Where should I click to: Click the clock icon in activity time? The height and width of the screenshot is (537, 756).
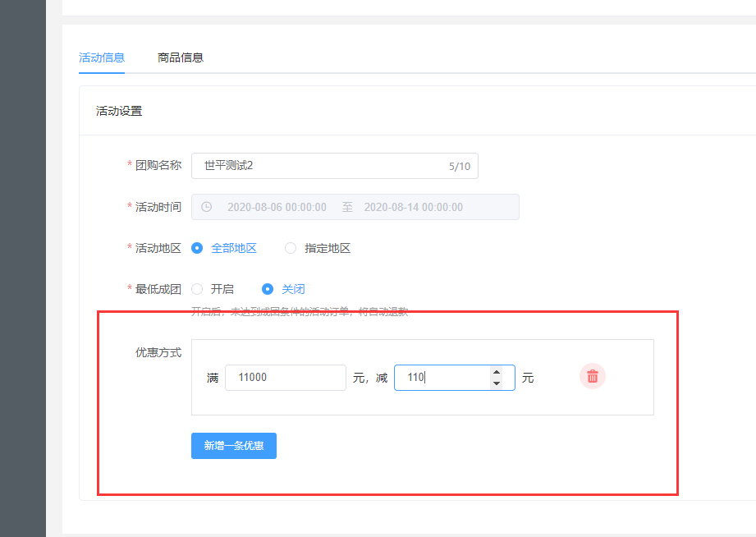tap(207, 207)
